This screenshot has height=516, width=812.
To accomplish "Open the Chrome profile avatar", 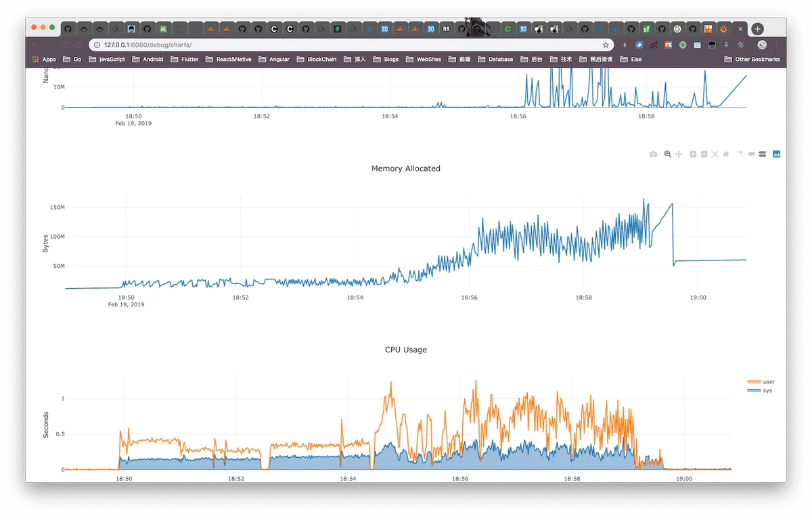I will coord(762,45).
